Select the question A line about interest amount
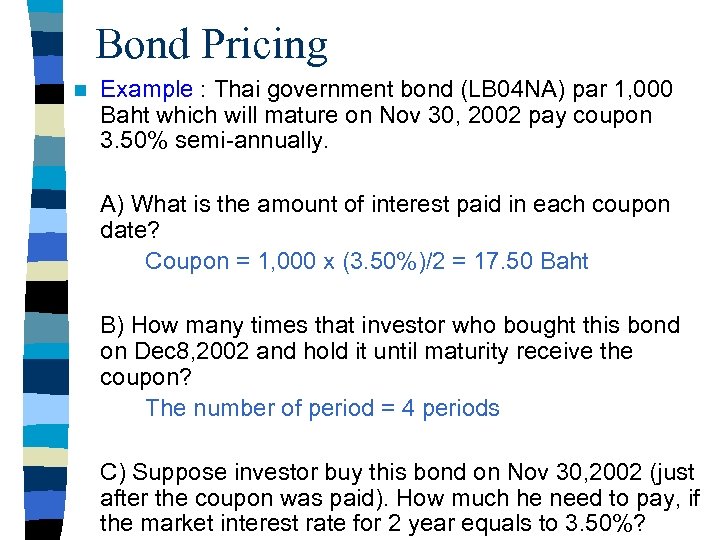 [385, 205]
